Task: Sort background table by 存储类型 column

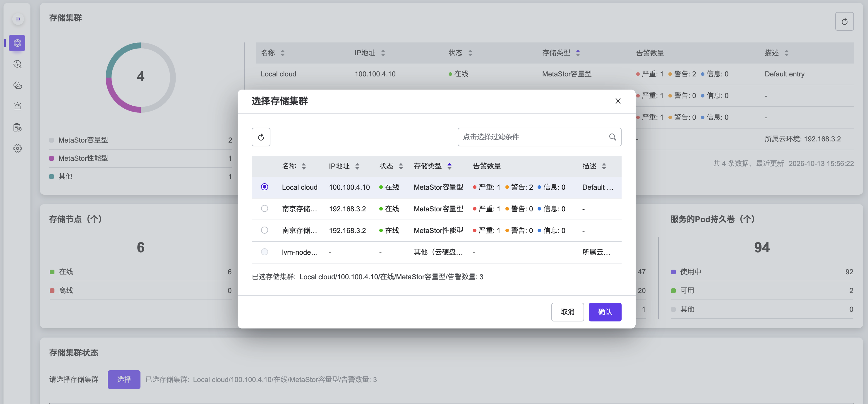Action: (577, 53)
